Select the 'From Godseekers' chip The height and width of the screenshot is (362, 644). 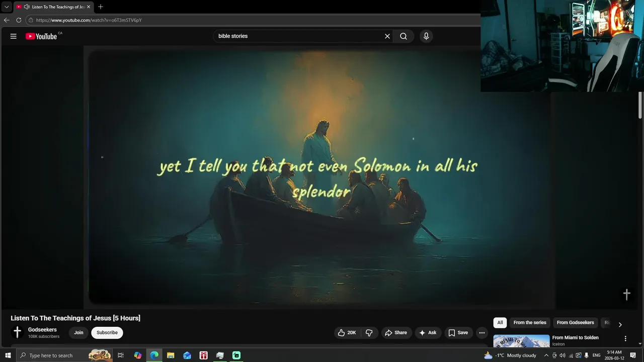click(x=575, y=323)
